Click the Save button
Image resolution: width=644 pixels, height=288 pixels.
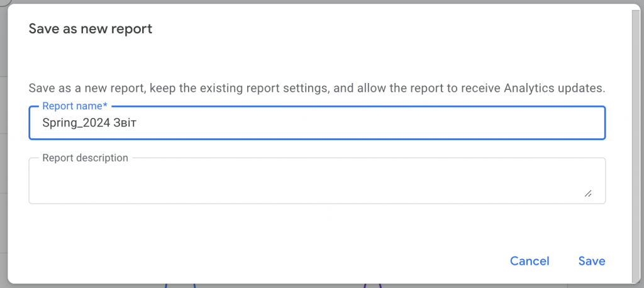pos(591,261)
